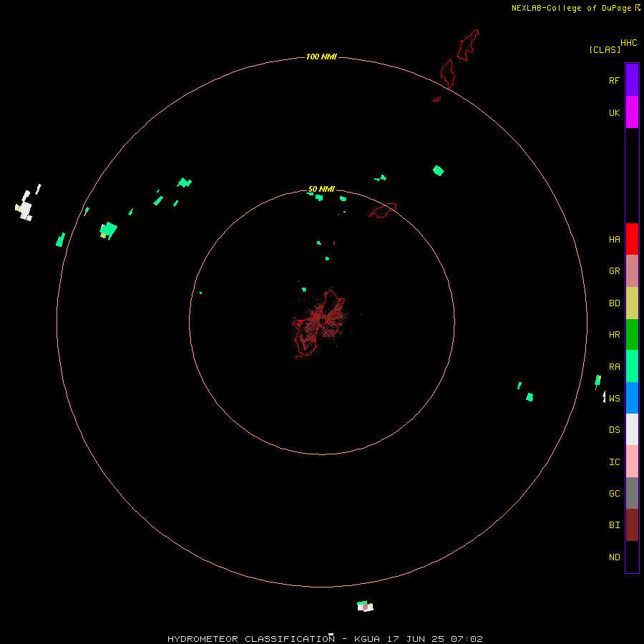Screen dimensions: 644x644
Task: Select the BI brown legend swatch
Action: (x=632, y=525)
